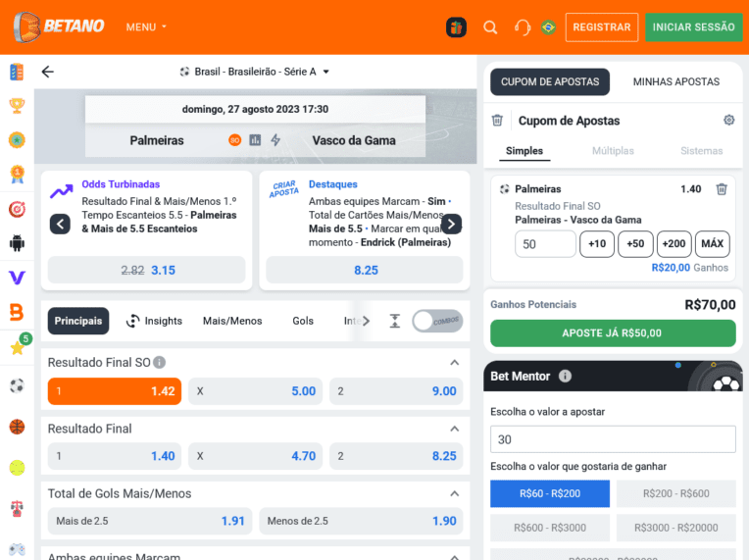Add the boosted odds 3.15 bet
The image size is (749, 560).
[147, 270]
